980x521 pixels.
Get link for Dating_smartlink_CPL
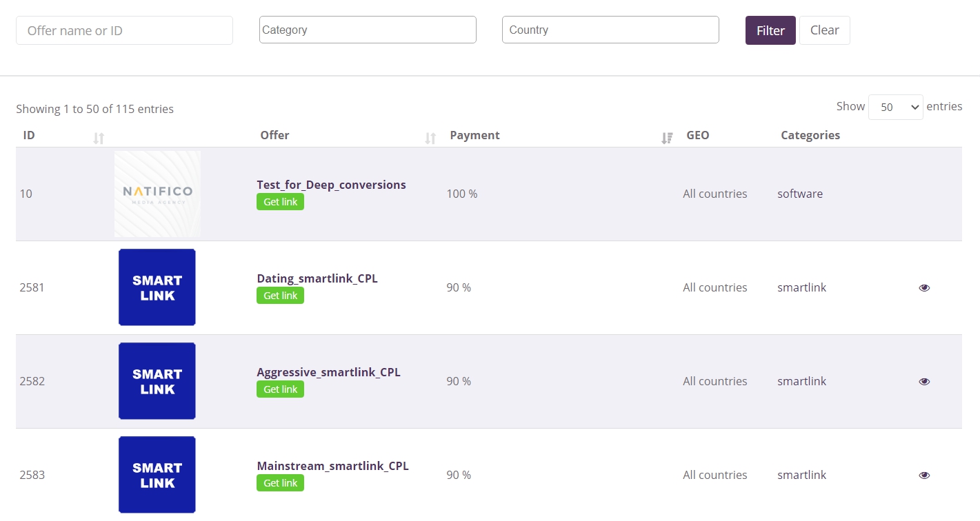tap(280, 296)
